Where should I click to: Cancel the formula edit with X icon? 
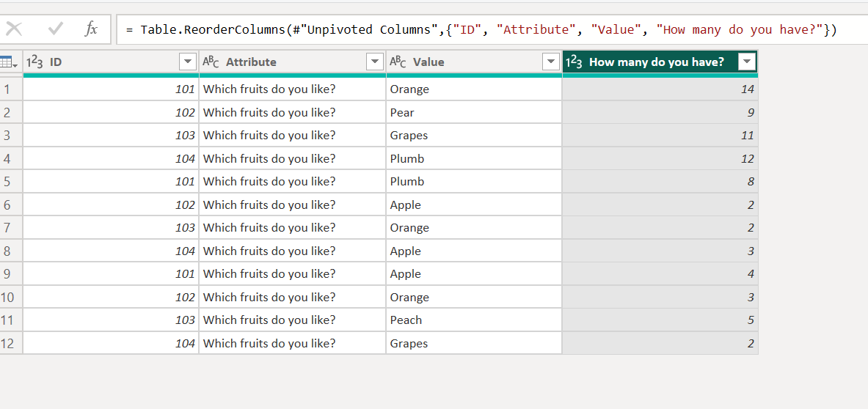pyautogui.click(x=13, y=29)
